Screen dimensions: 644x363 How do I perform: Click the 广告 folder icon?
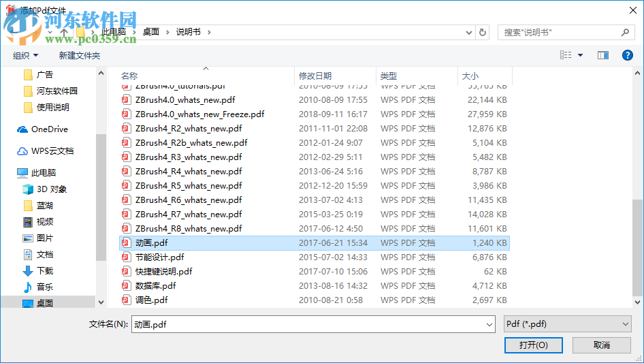pos(28,75)
